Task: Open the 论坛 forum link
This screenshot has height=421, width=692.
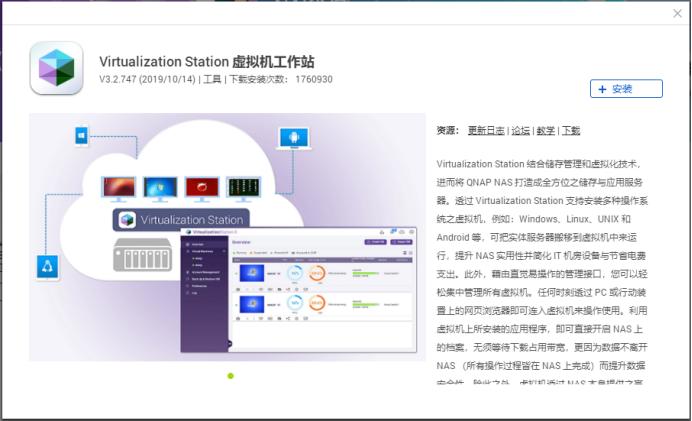Action: tap(521, 131)
